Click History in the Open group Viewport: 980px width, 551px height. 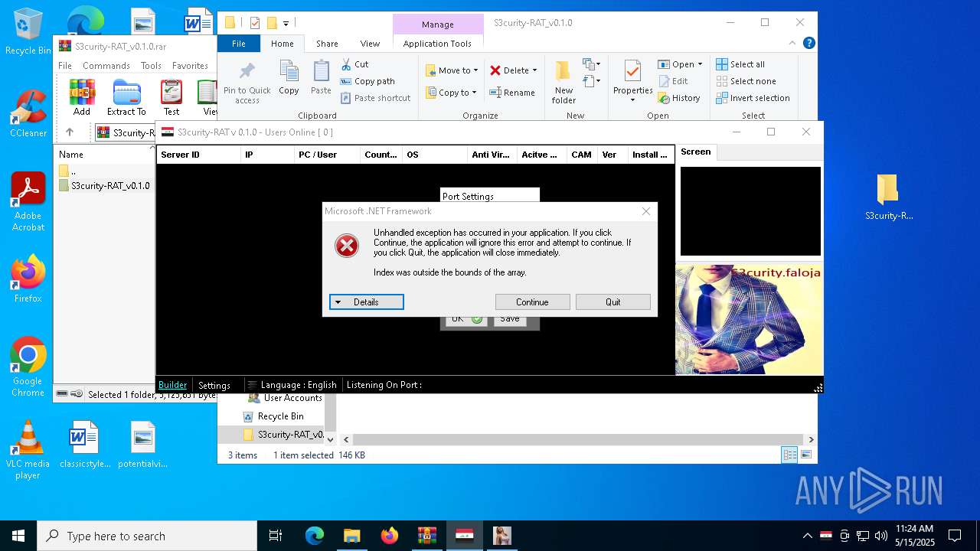point(678,98)
